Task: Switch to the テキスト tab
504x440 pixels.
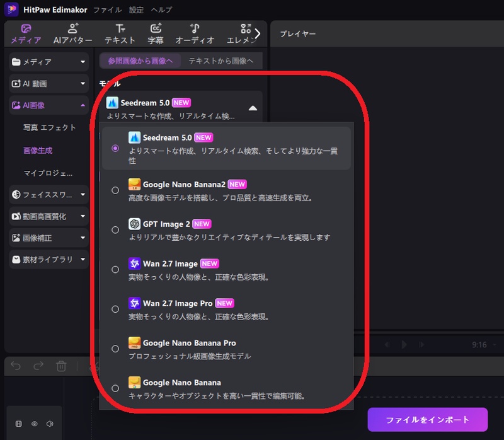Action: (120, 34)
